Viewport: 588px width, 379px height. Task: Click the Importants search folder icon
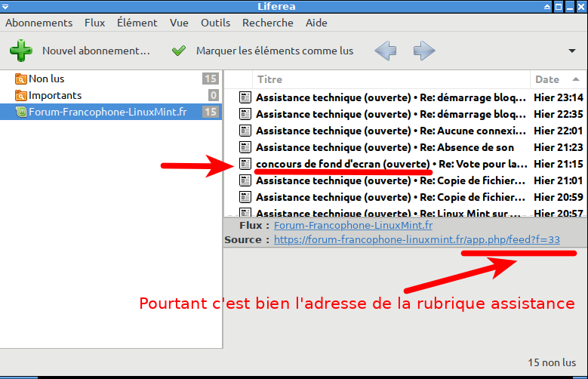tap(20, 95)
